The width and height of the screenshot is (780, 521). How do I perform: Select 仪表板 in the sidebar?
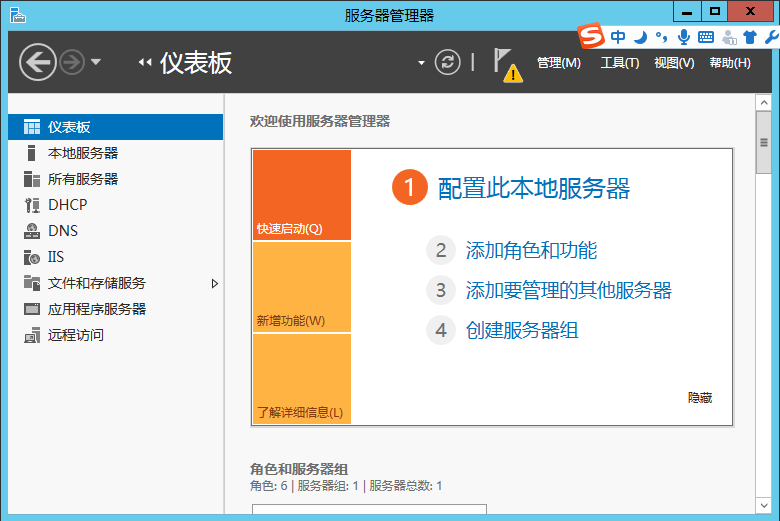[x=115, y=127]
